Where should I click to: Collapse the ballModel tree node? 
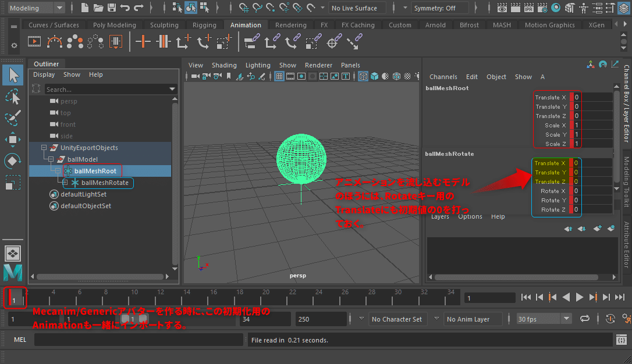click(51, 159)
